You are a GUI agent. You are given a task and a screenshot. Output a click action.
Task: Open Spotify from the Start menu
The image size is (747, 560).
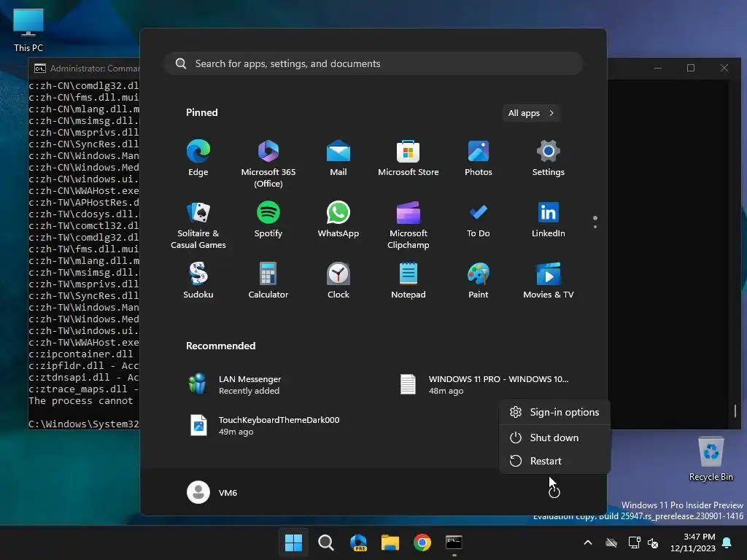(x=268, y=219)
